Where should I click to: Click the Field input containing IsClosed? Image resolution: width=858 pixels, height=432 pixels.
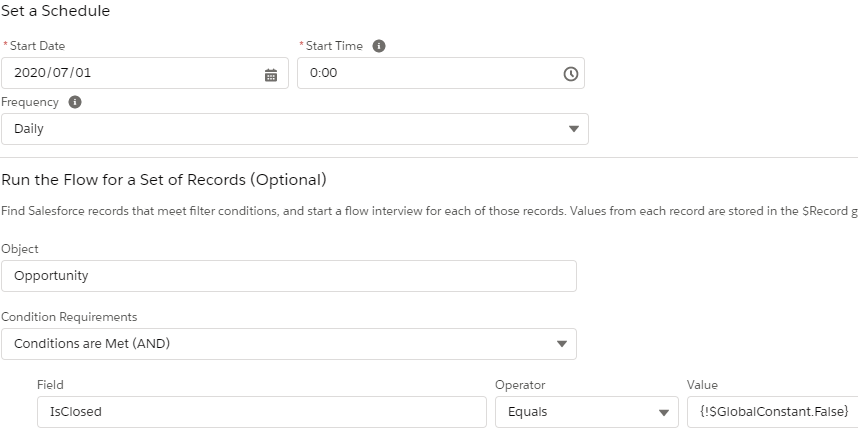click(x=261, y=412)
